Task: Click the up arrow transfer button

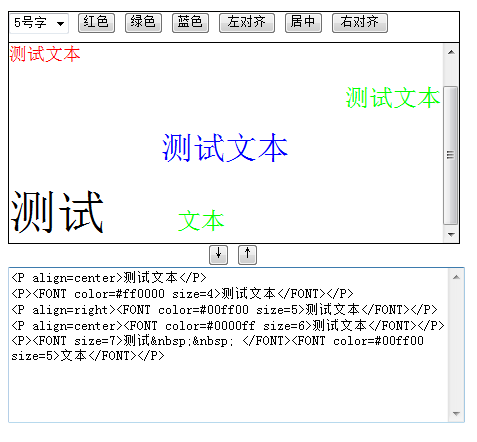Action: [x=247, y=255]
